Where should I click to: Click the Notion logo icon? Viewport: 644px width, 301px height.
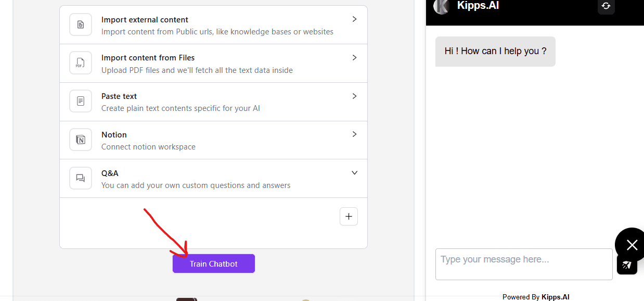[81, 140]
